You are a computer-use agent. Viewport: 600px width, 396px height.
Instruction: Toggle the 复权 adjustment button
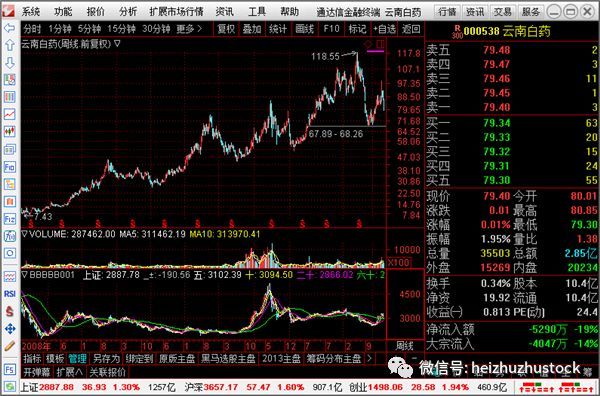pyautogui.click(x=226, y=29)
